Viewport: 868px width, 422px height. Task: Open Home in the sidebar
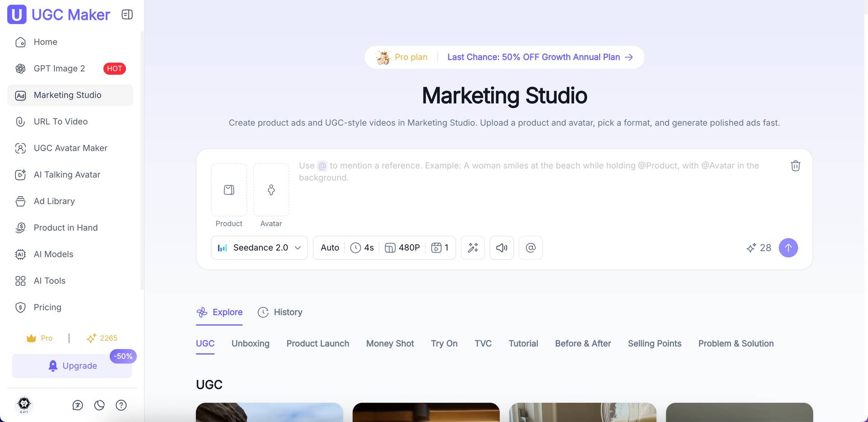click(70, 42)
